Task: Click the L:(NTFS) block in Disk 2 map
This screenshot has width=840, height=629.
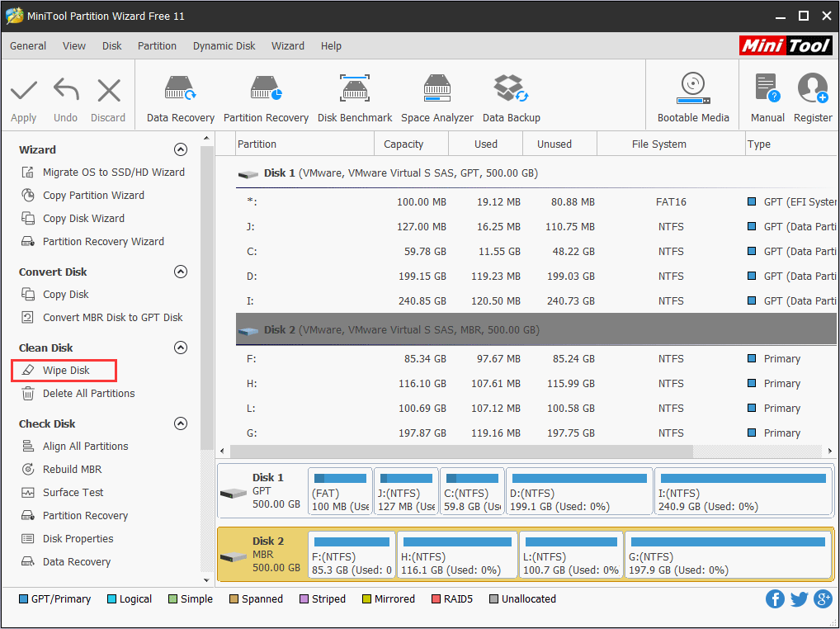Action: tap(571, 555)
